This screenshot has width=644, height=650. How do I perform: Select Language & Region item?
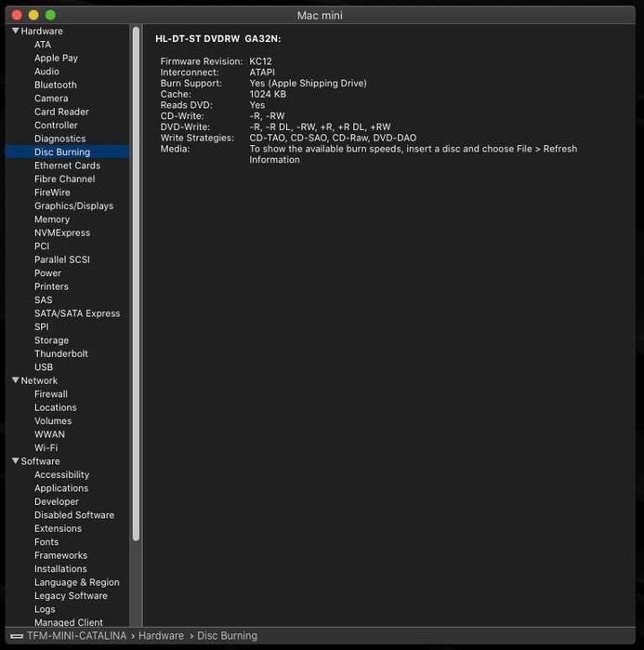[76, 582]
